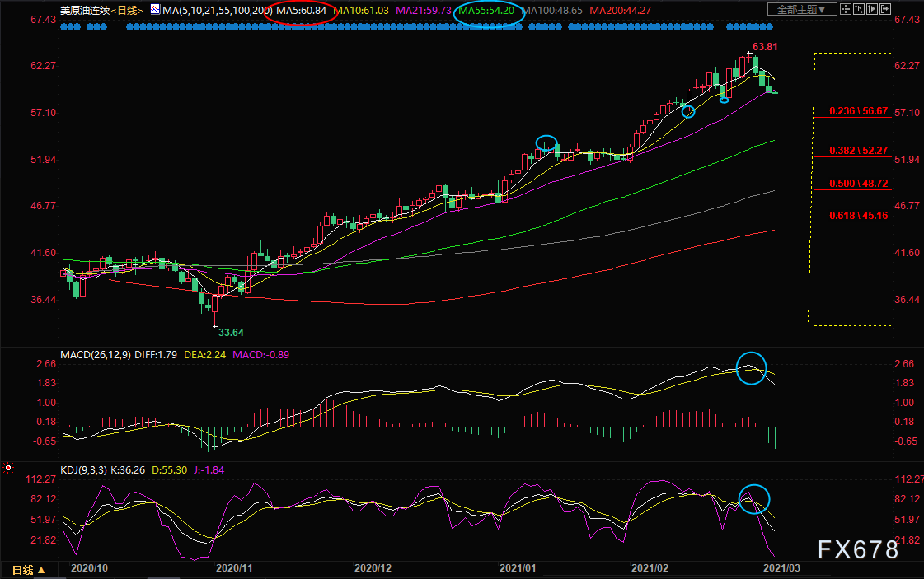Viewport: 924px width, 579px height.
Task: Click the <日线> period label in title
Action: pos(127,11)
